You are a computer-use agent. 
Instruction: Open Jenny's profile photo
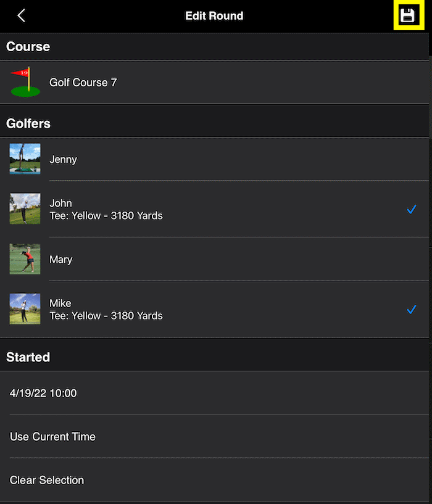pos(25,159)
